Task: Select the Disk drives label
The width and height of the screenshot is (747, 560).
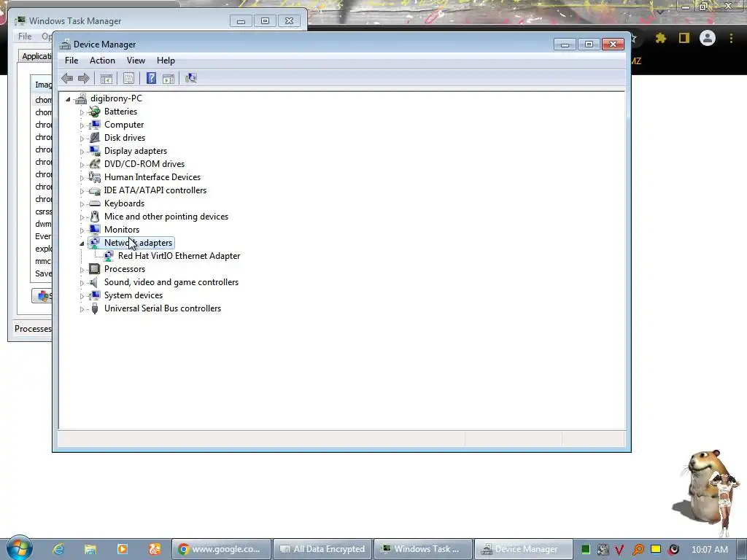Action: point(125,138)
